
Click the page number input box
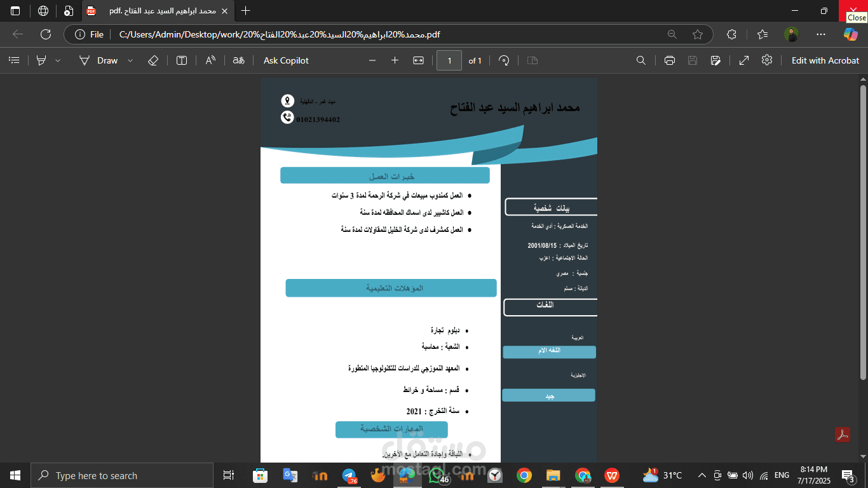[x=449, y=60]
